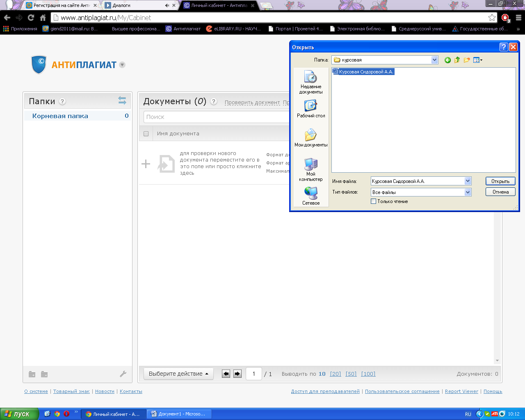525x420 pixels.
Task: Click the Opera icon in the quick launch
Action: (x=66, y=414)
